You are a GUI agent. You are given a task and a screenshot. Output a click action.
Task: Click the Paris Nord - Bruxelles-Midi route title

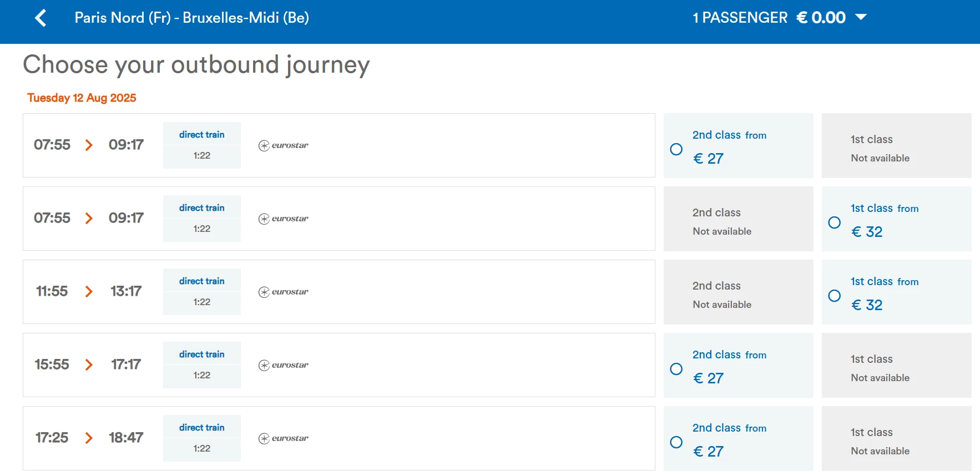(x=191, y=18)
